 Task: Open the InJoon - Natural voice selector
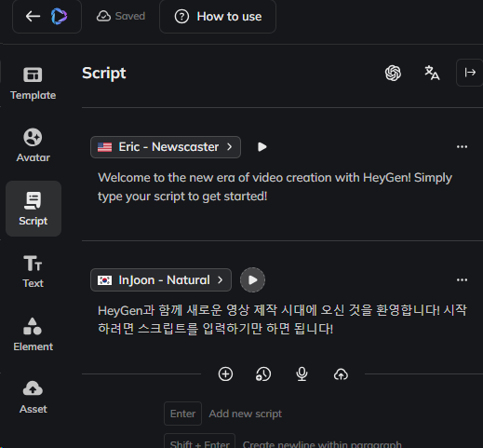click(x=161, y=280)
